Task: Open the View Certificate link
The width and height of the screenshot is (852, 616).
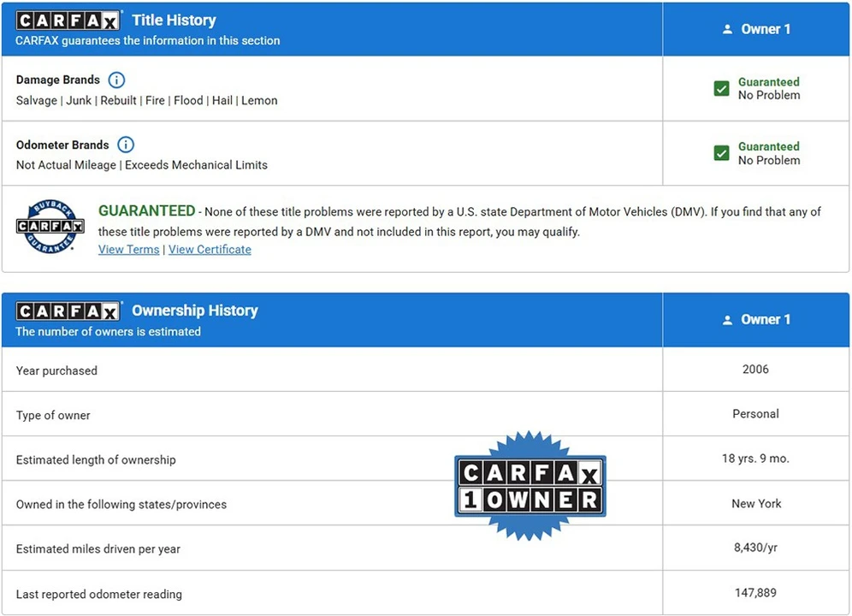Action: (210, 250)
